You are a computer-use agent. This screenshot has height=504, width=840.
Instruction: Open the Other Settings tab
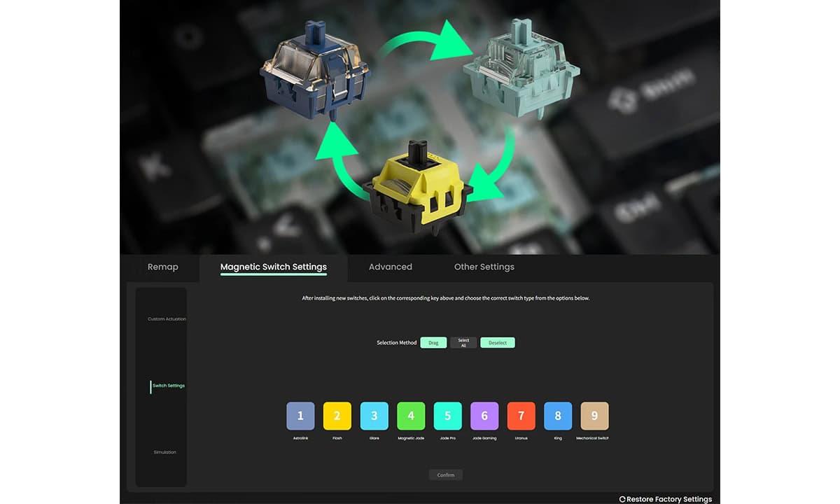pyautogui.click(x=484, y=267)
